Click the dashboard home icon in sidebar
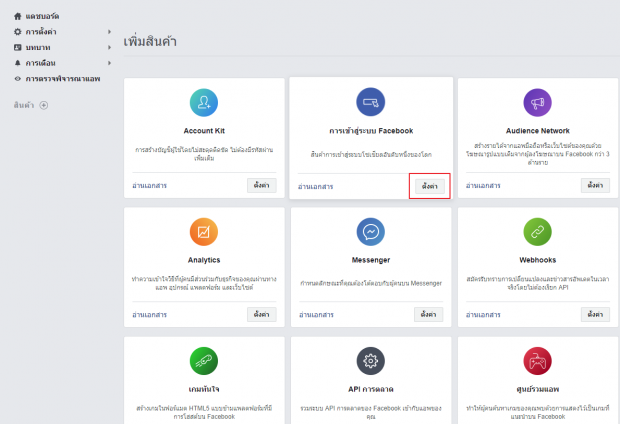 (x=17, y=16)
